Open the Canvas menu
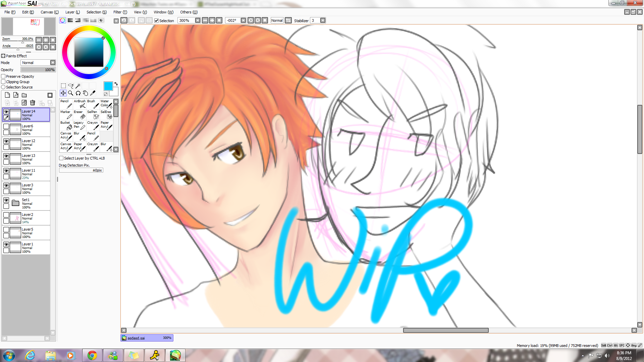This screenshot has width=644, height=362. click(49, 12)
